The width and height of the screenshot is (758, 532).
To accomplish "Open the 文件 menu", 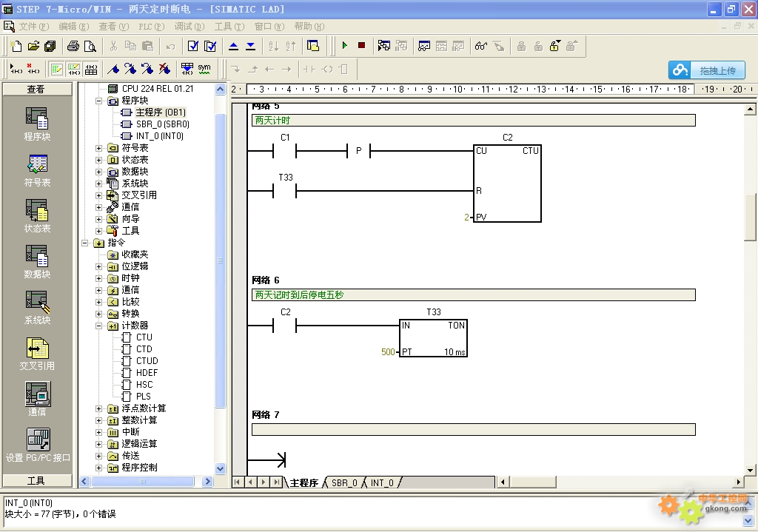I will [x=34, y=27].
